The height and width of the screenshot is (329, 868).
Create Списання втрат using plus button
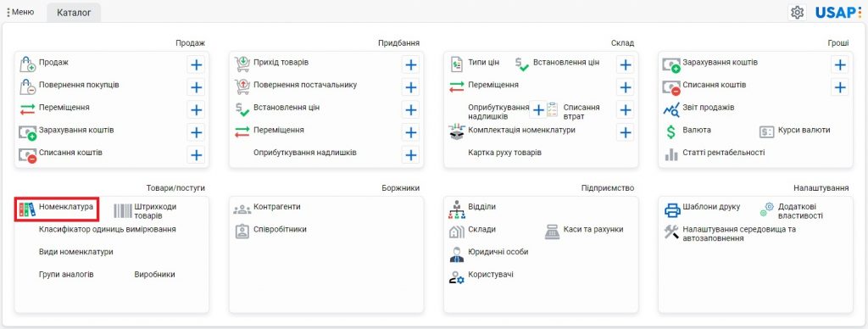coord(625,109)
